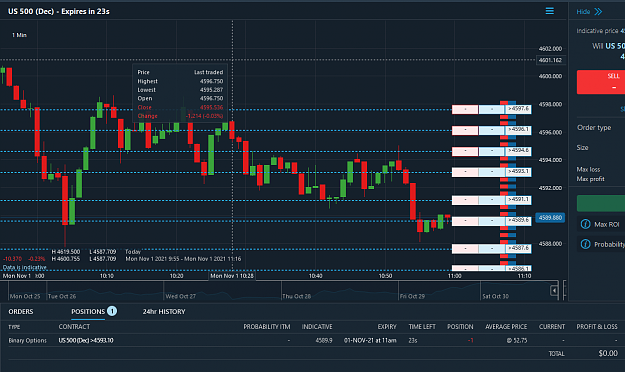This screenshot has width=625, height=372.
Task: Click the Hide panel link
Action: coord(583,12)
